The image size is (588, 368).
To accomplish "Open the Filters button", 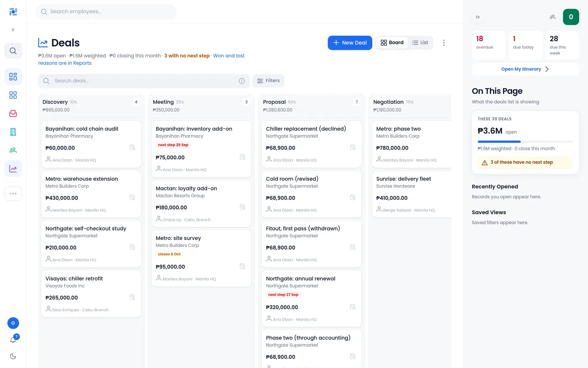I will click(268, 81).
